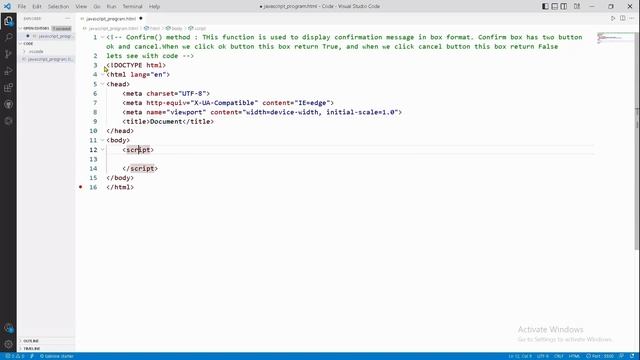640x360 pixels.
Task: Fold the head tag at line 5
Action: coord(102,84)
